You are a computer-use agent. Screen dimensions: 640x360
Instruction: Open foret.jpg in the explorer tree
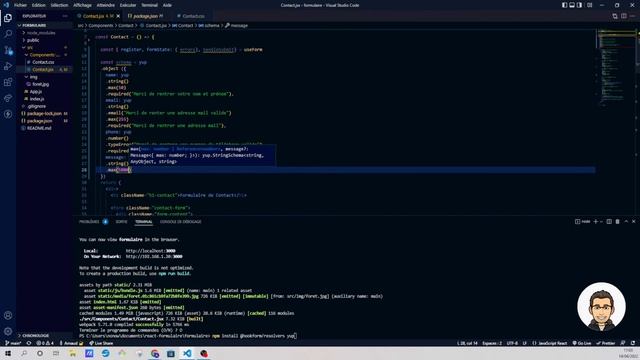pyautogui.click(x=45, y=84)
